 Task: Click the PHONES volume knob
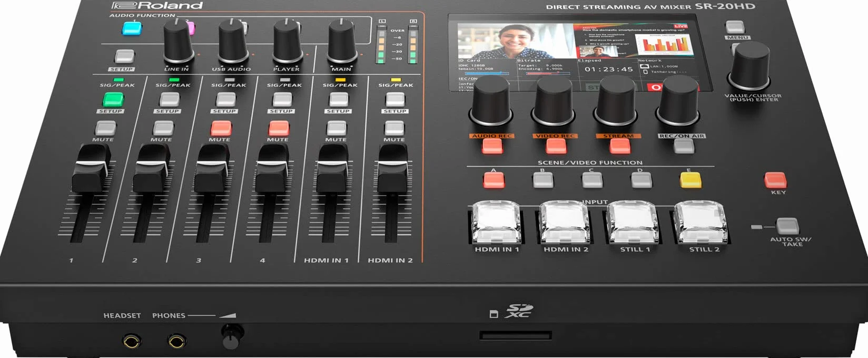pyautogui.click(x=231, y=336)
